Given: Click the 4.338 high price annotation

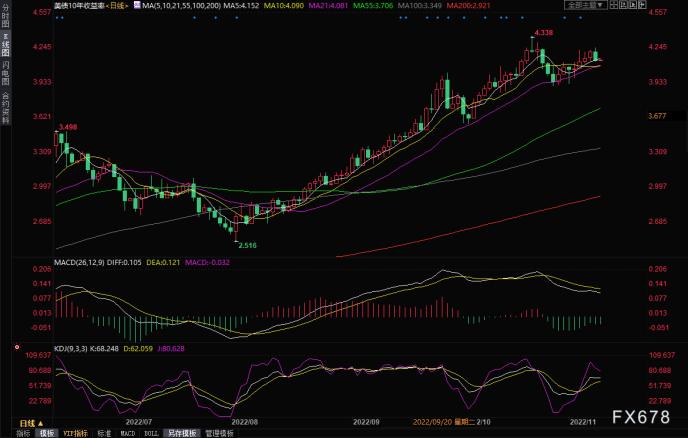Looking at the screenshot, I should tap(544, 32).
